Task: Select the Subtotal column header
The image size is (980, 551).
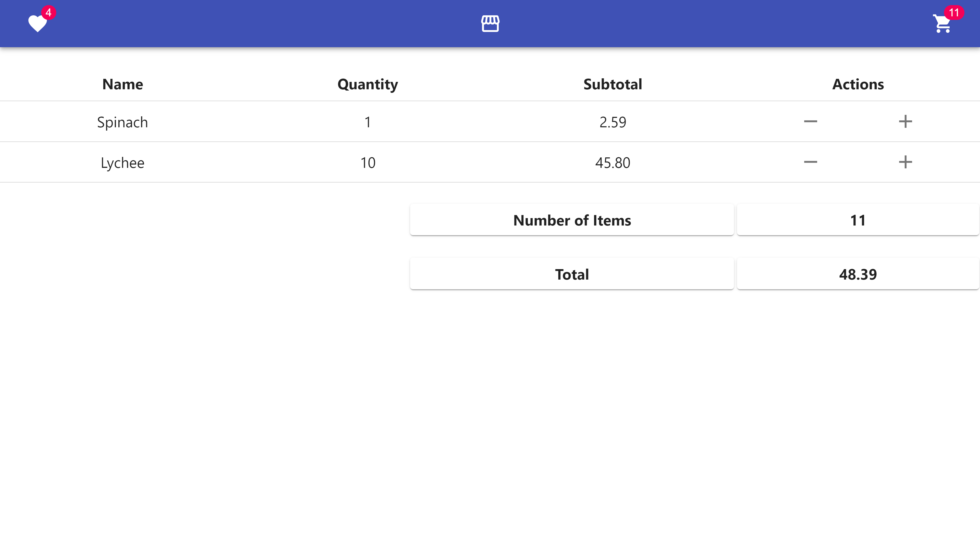Action: point(612,84)
